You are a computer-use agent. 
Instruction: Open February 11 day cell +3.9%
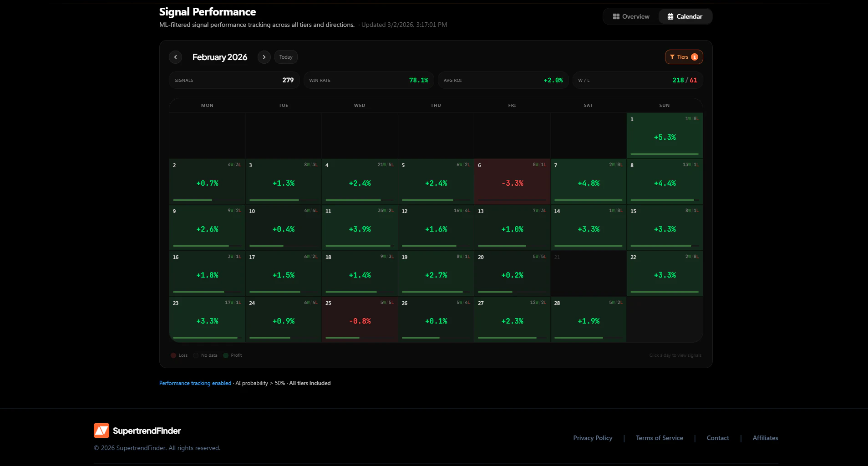tap(360, 228)
